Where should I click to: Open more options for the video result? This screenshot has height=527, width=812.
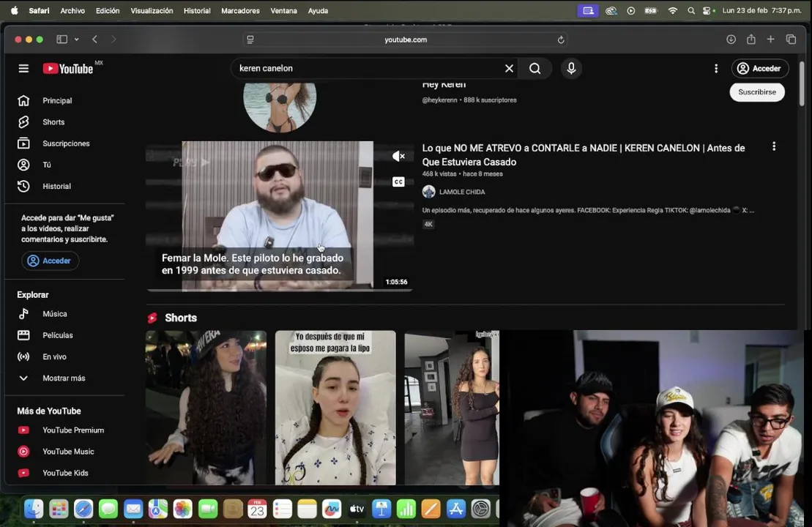pos(774,146)
